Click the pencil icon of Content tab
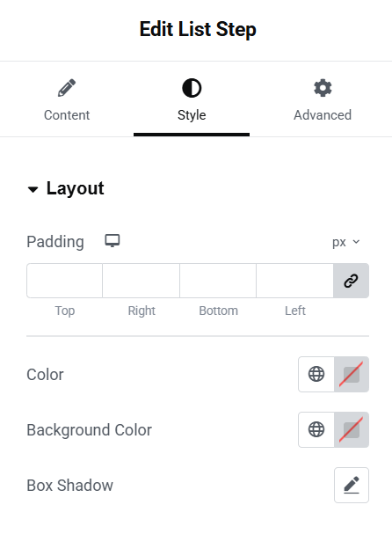This screenshot has height=556, width=392. coord(67,88)
